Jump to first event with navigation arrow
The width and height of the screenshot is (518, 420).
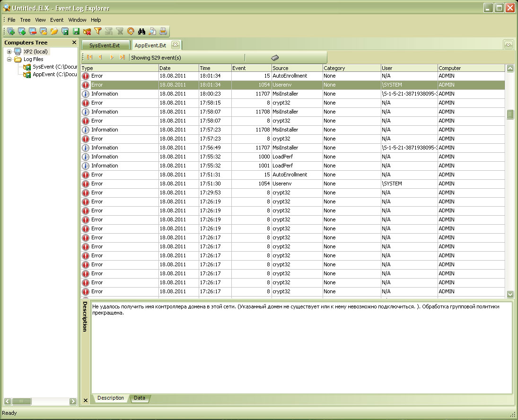coord(90,58)
